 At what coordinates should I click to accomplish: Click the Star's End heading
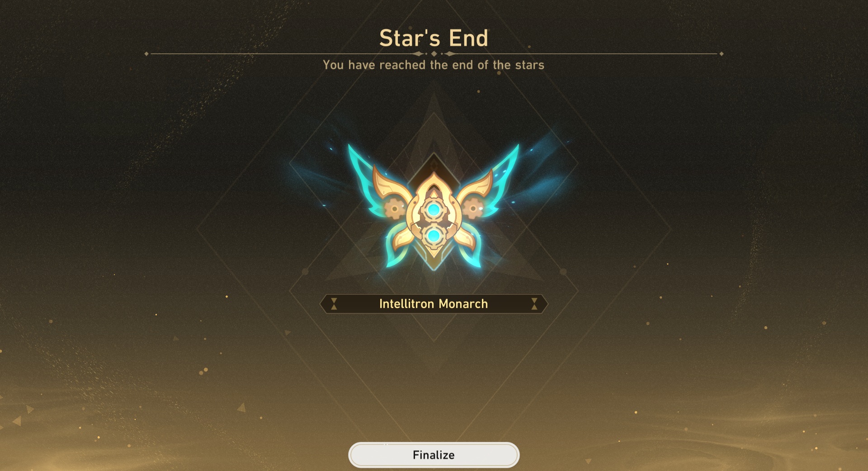[x=434, y=38]
